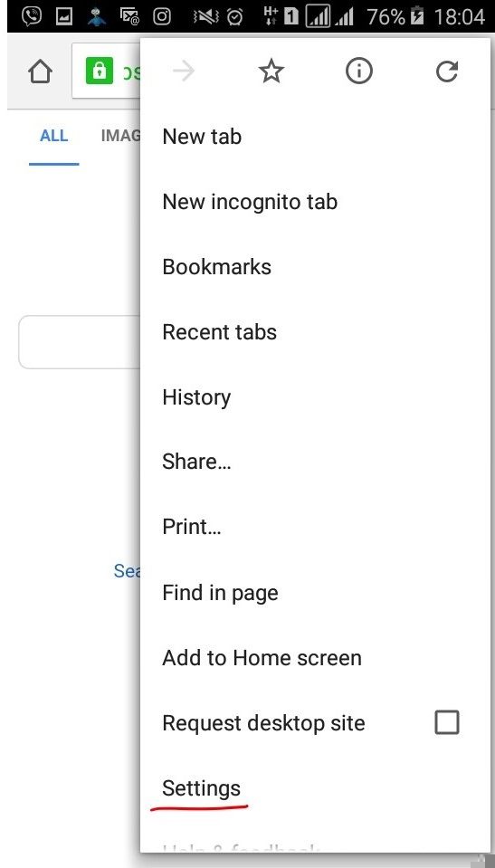Open Bookmarks from the menu
Image resolution: width=495 pixels, height=868 pixels.
(216, 267)
